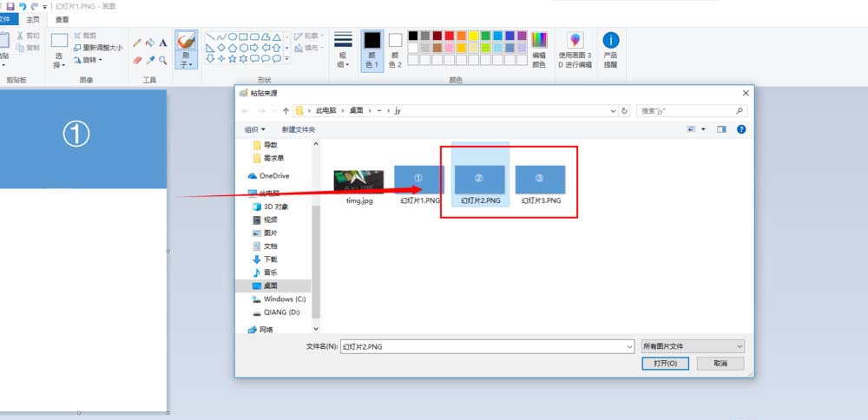
Task: Select the right arrow shape
Action: (x=254, y=48)
